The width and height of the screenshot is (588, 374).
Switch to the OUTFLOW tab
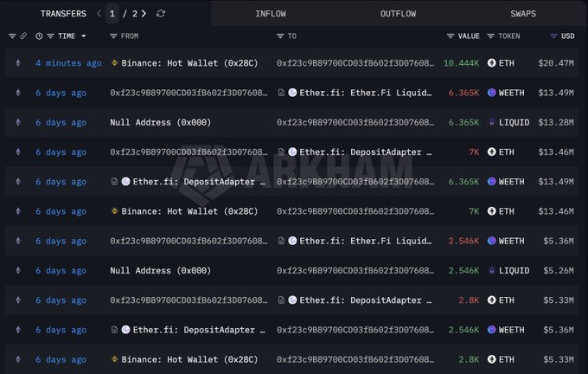398,14
